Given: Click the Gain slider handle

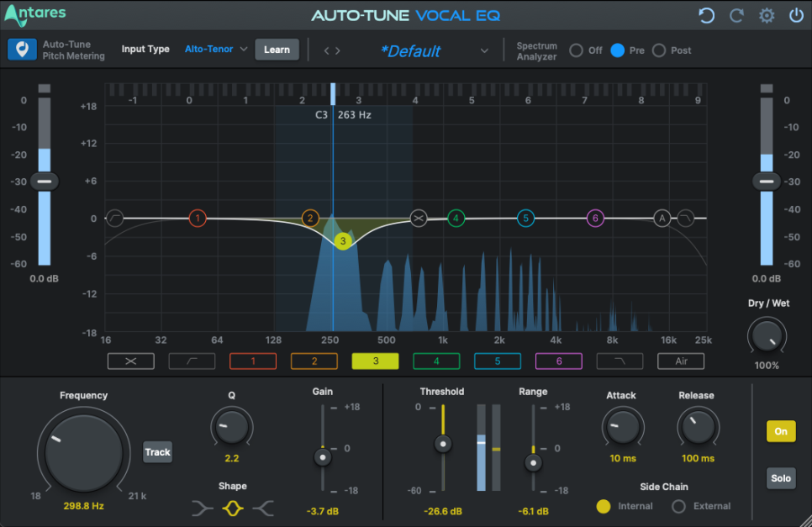Looking at the screenshot, I should 323,457.
